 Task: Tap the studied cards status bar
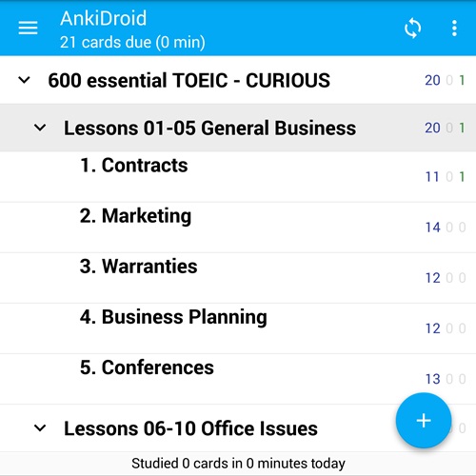tap(238, 464)
